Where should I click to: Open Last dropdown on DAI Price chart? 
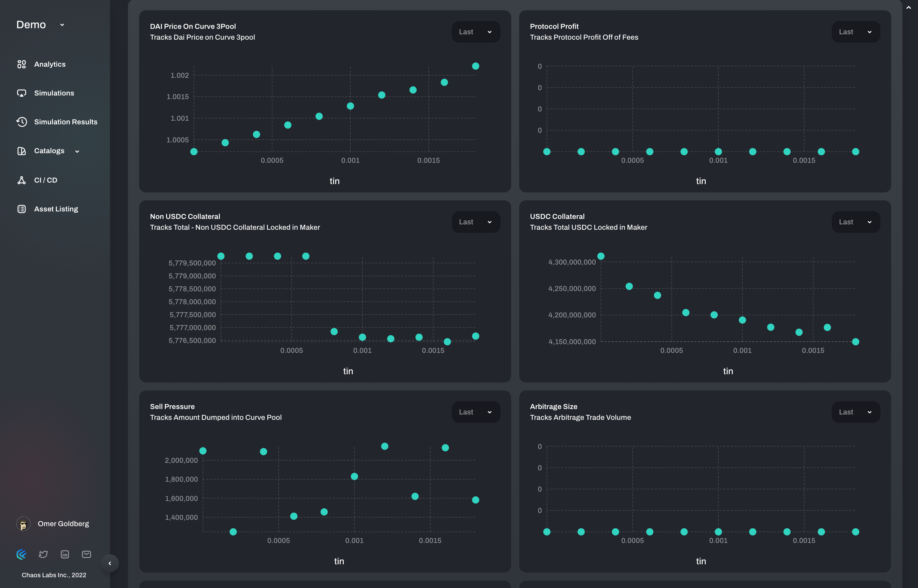click(x=476, y=32)
